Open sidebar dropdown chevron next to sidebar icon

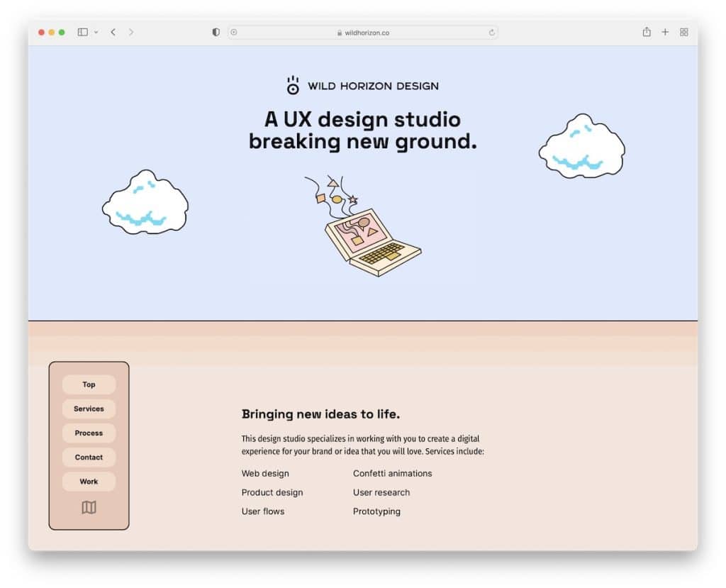click(x=96, y=33)
